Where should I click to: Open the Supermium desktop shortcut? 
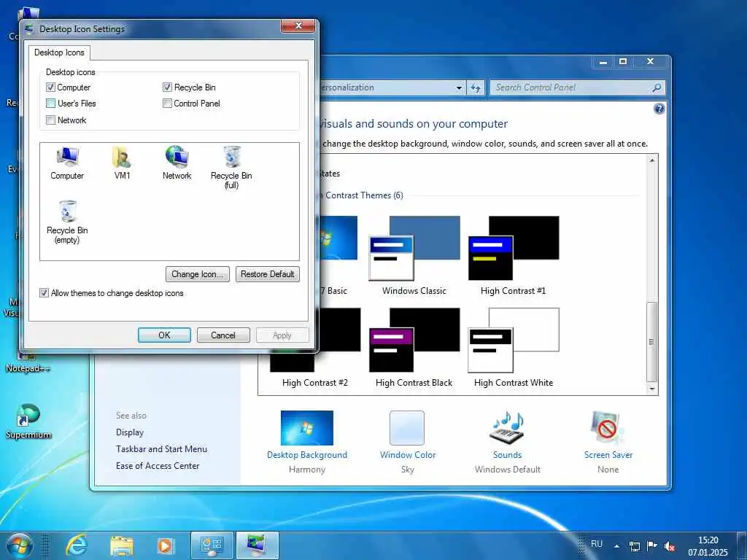(28, 421)
